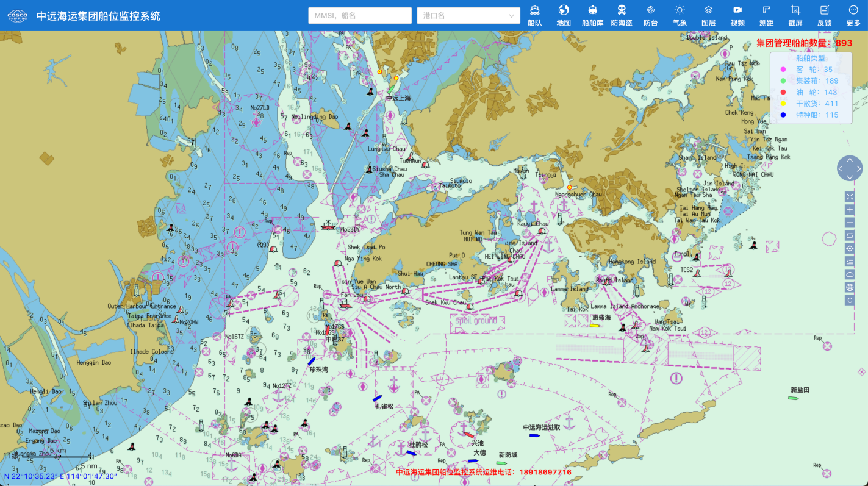
Task: Open the 图层 layers menu
Action: [x=708, y=15]
